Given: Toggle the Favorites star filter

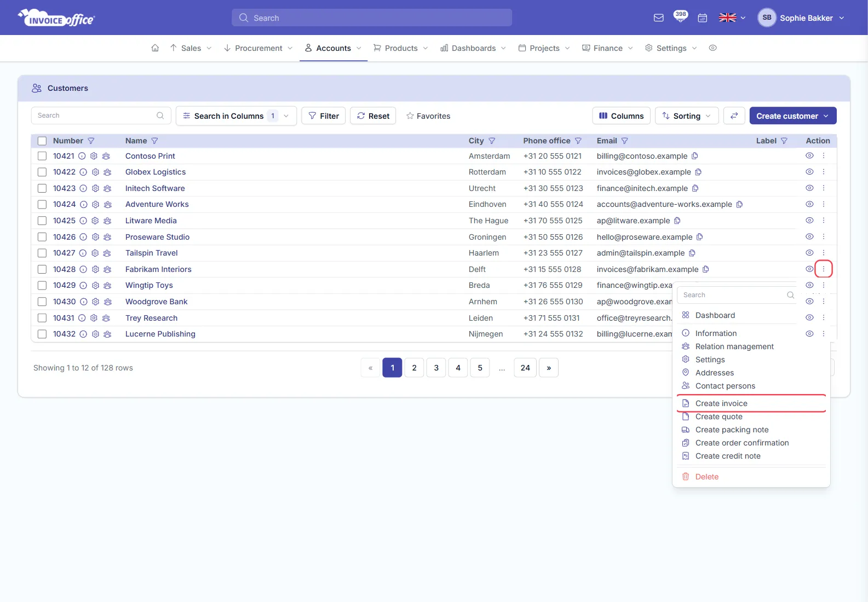Looking at the screenshot, I should (x=428, y=116).
